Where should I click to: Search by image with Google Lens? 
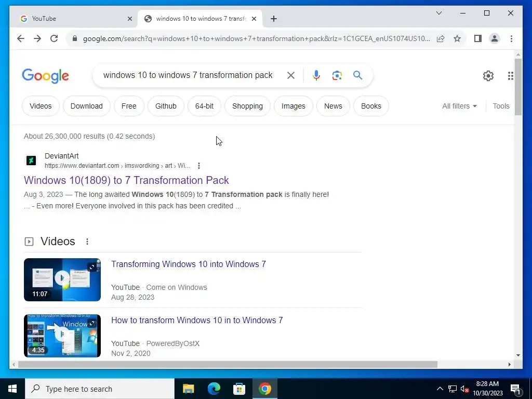337,75
